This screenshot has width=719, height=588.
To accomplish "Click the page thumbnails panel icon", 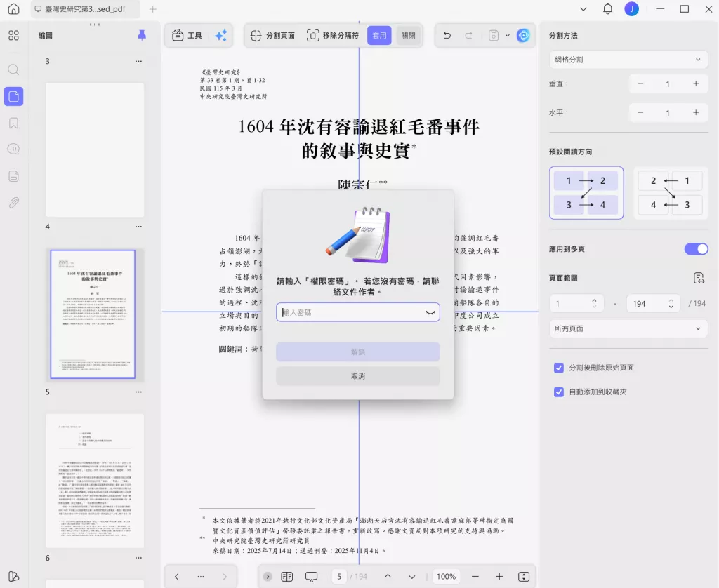I will pyautogui.click(x=13, y=96).
